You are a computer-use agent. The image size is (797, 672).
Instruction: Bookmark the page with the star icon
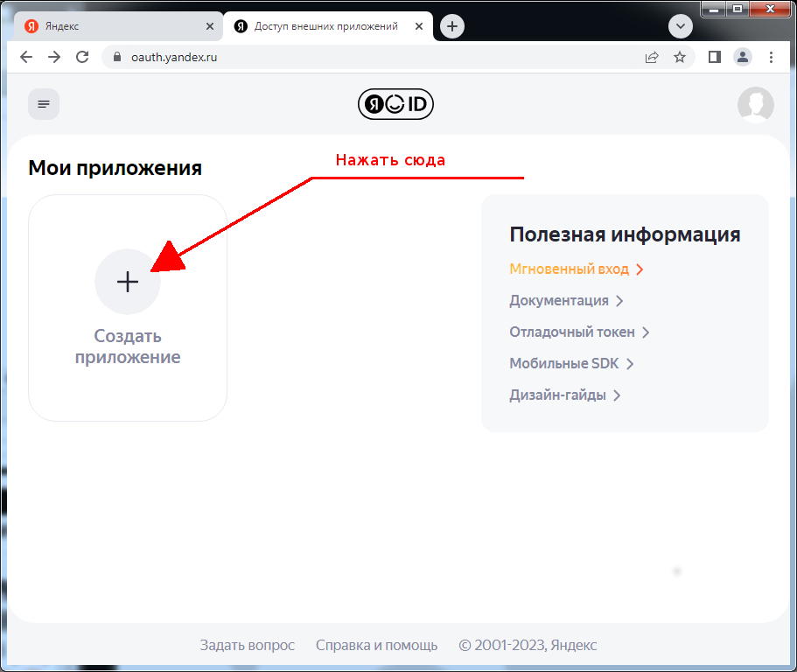pos(680,57)
